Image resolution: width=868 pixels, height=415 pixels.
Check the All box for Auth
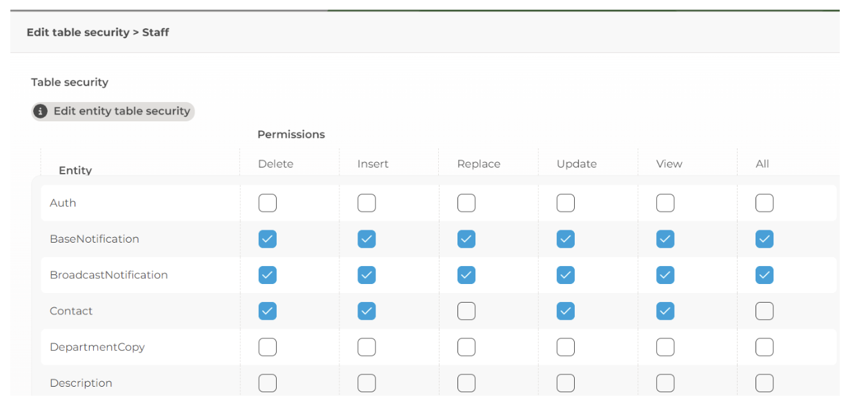(764, 203)
